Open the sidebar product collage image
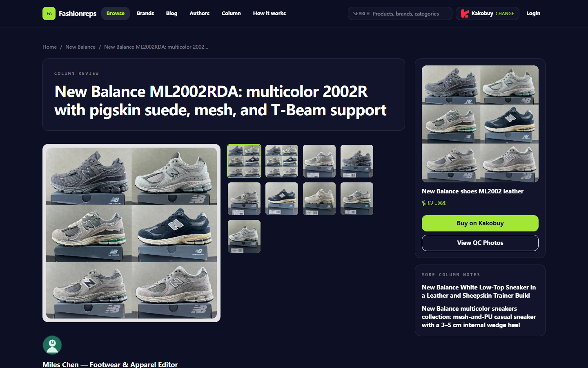588x368 pixels. [x=480, y=124]
